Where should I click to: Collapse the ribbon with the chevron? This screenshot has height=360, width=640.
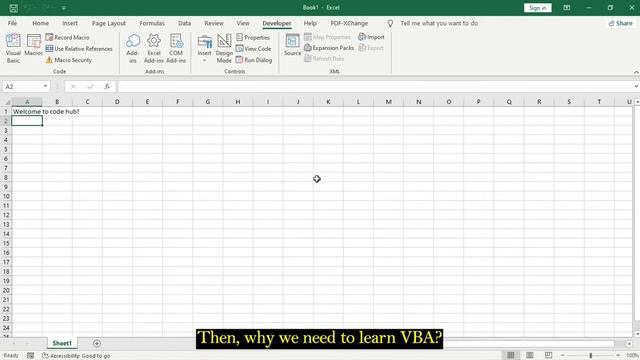636,72
